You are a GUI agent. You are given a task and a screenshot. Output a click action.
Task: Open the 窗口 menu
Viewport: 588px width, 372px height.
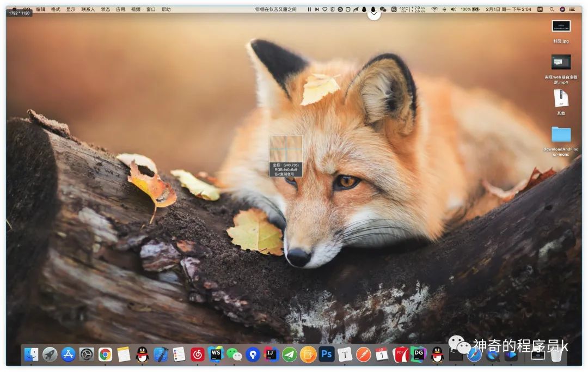pyautogui.click(x=151, y=9)
